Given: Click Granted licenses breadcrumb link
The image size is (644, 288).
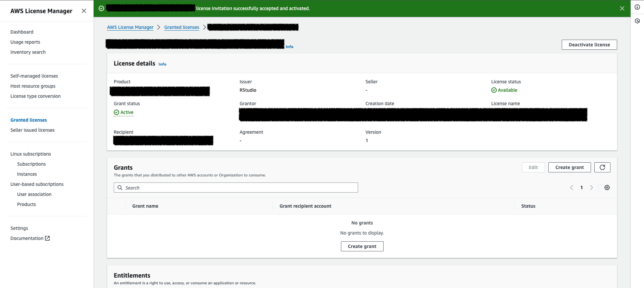Looking at the screenshot, I should click(x=182, y=27).
